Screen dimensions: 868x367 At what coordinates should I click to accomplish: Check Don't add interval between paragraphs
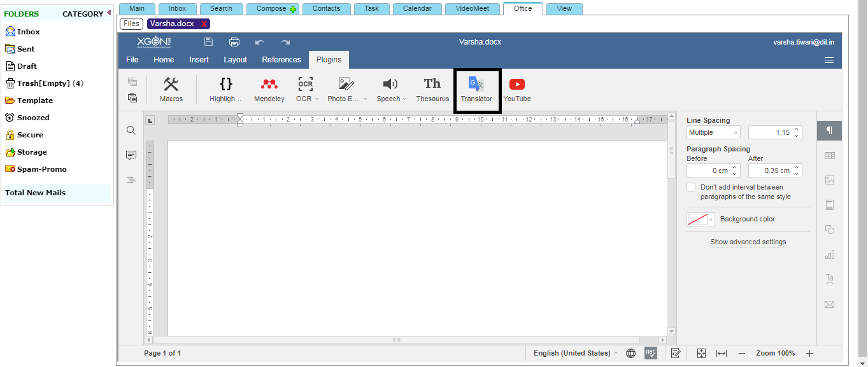tap(691, 187)
